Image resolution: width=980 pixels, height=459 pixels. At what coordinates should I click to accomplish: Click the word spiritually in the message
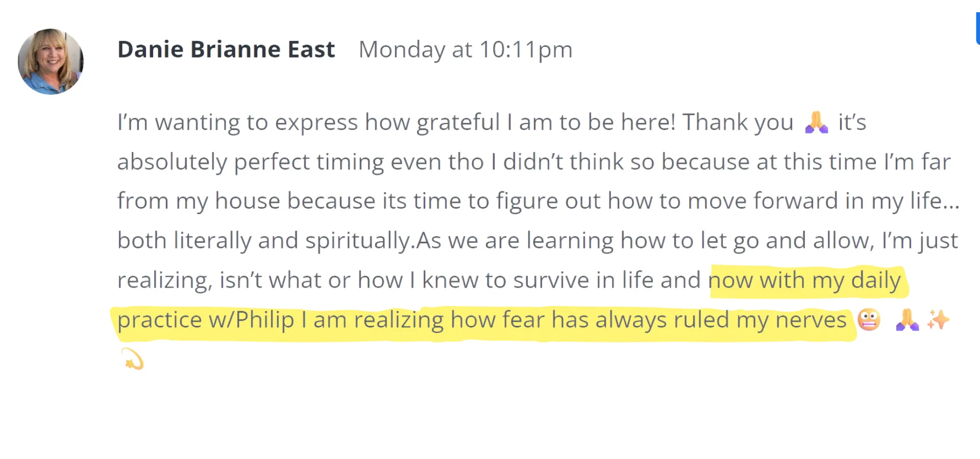coord(358,241)
